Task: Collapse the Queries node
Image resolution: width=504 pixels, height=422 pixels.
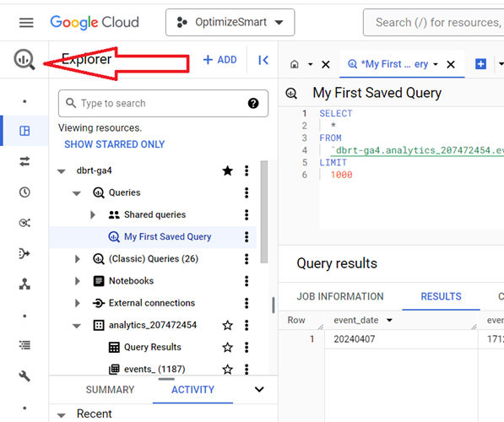Action: point(77,193)
